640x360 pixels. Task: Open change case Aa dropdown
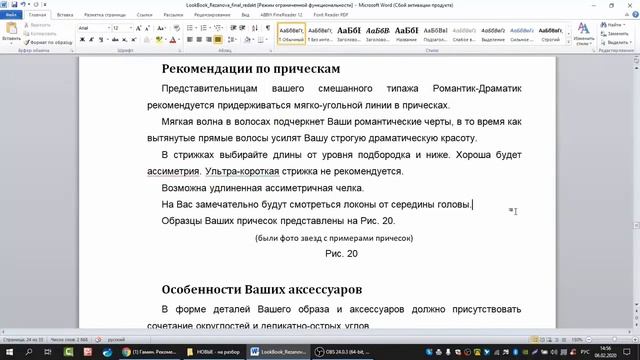click(x=161, y=28)
